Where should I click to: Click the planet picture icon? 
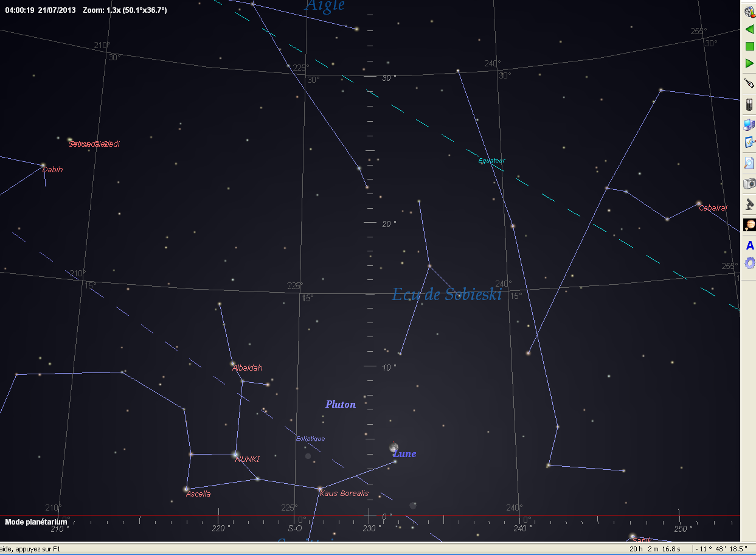click(749, 225)
